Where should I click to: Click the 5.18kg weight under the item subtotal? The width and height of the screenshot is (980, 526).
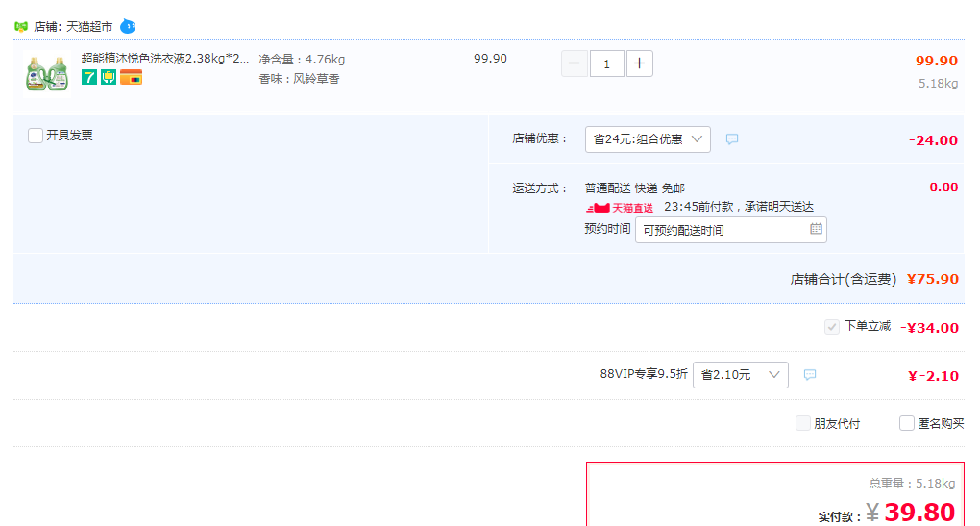click(x=938, y=84)
